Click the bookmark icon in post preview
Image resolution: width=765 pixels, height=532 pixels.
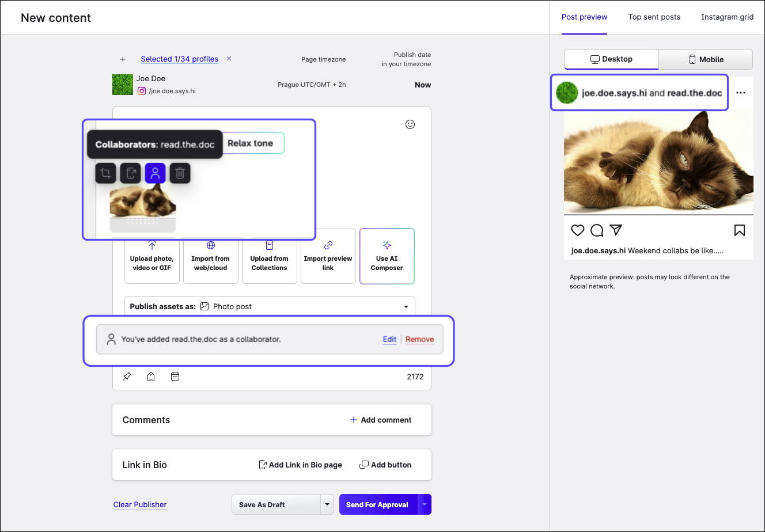tap(740, 230)
